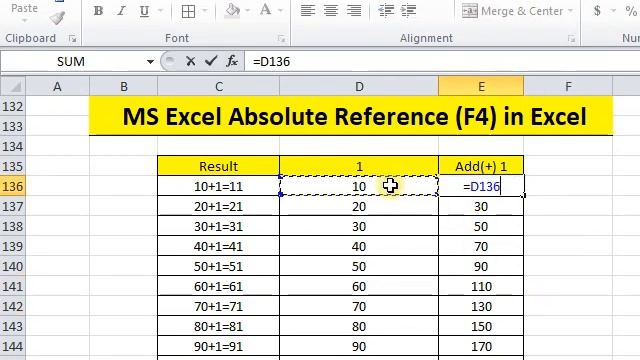Click cell containing 150 in column E
640x360 pixels.
(481, 326)
